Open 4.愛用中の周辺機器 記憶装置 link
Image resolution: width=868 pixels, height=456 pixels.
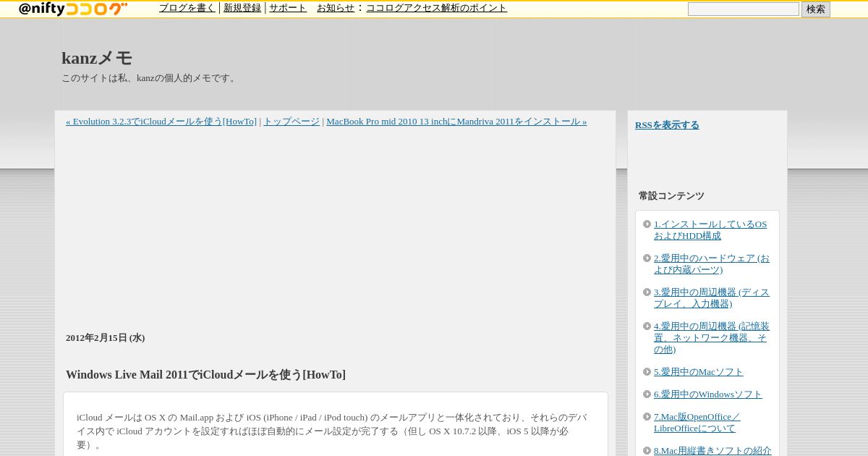pos(712,338)
